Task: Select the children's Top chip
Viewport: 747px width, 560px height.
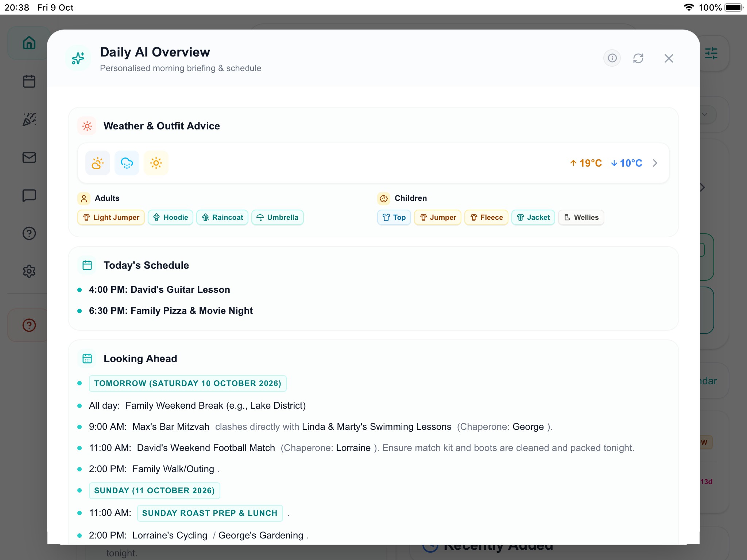Action: [394, 217]
